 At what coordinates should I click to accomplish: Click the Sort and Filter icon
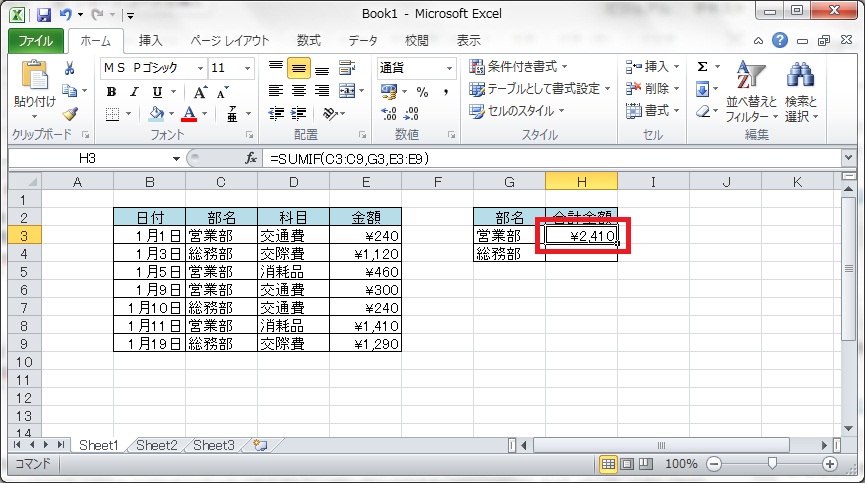751,76
